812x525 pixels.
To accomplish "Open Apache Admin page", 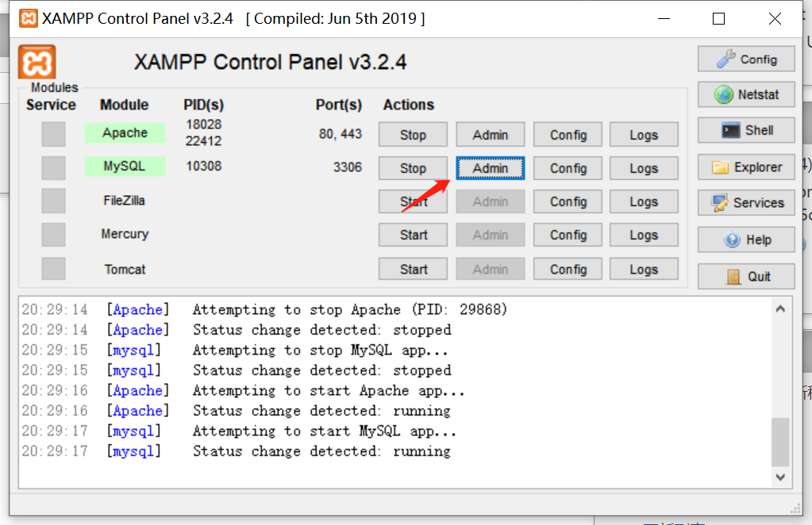I will (x=490, y=134).
